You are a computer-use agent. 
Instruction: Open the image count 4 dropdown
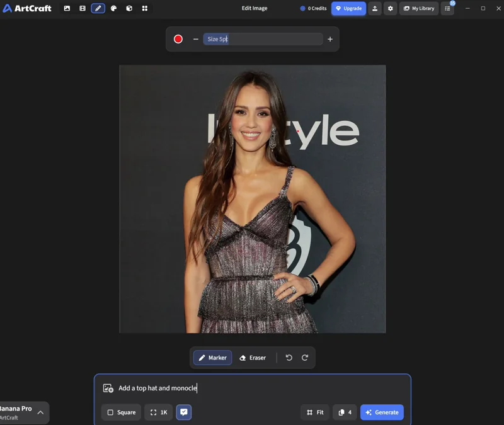(345, 412)
